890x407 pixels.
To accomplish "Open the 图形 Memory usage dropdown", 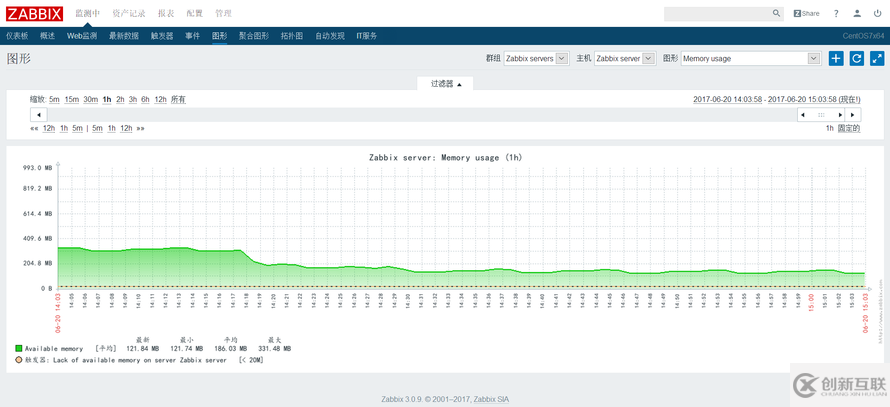I will pos(751,58).
